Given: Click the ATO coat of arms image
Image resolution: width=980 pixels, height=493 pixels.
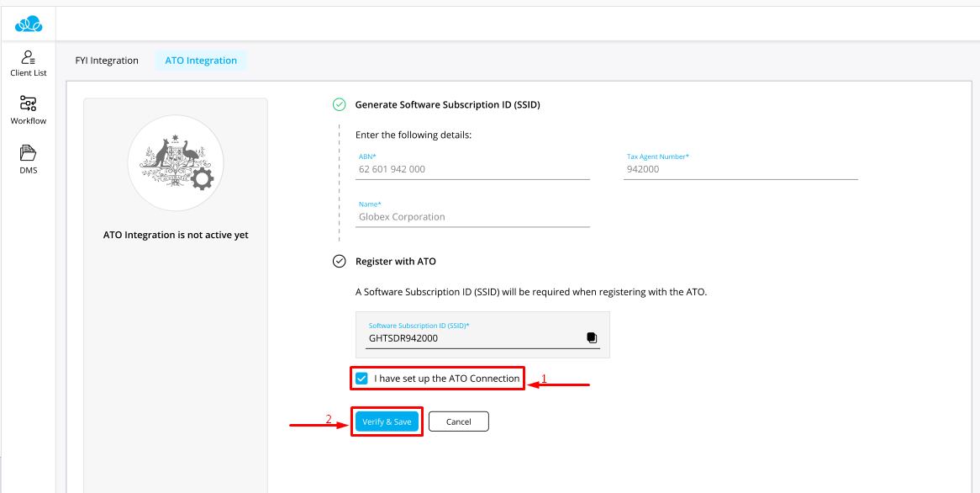Looking at the screenshot, I should (x=176, y=162).
